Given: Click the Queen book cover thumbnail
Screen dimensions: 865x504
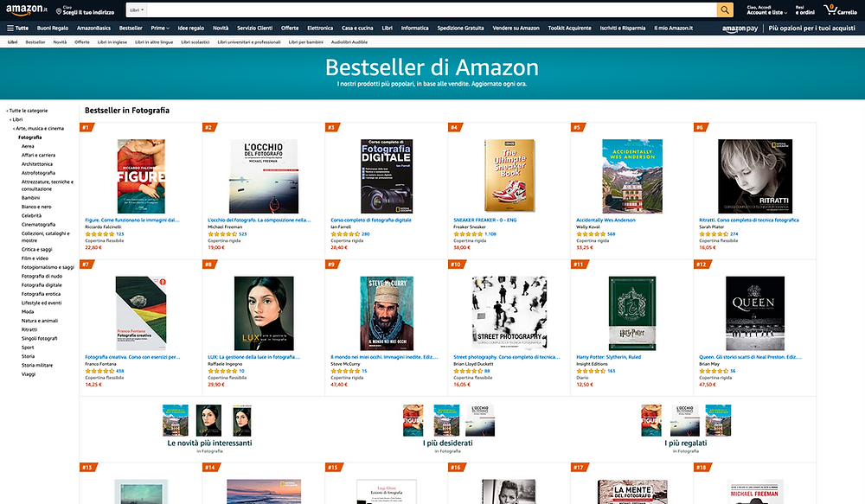Looking at the screenshot, I should click(754, 313).
